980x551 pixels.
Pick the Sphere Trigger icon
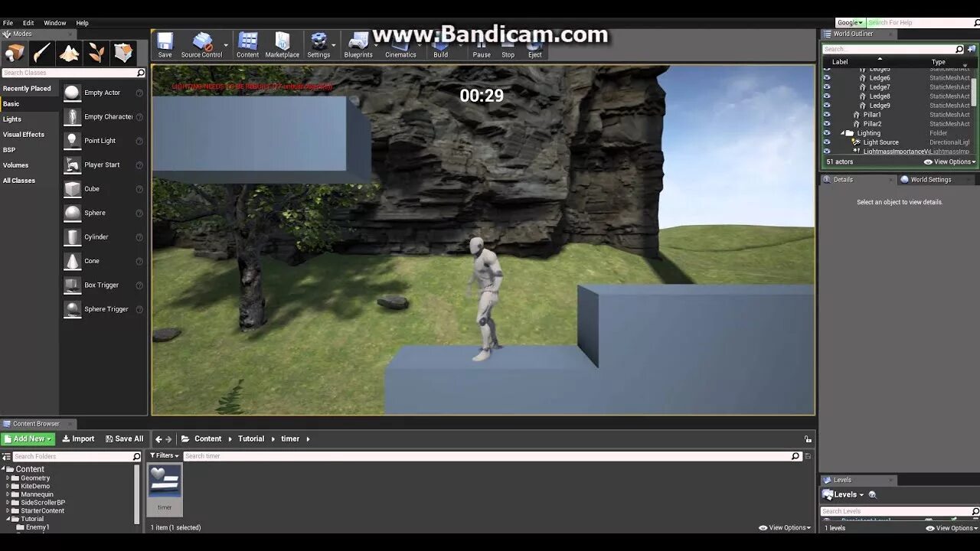point(72,309)
